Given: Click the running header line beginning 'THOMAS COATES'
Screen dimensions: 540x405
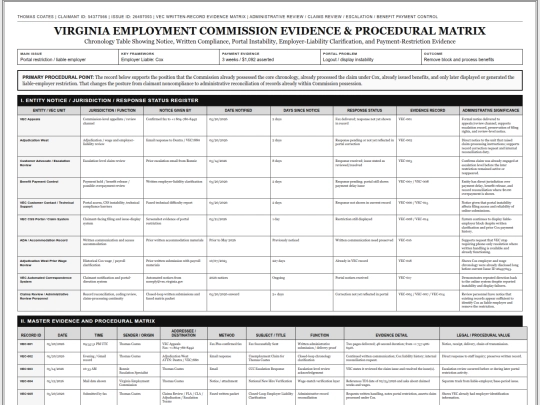Looking at the screenshot, I should pos(227,17).
